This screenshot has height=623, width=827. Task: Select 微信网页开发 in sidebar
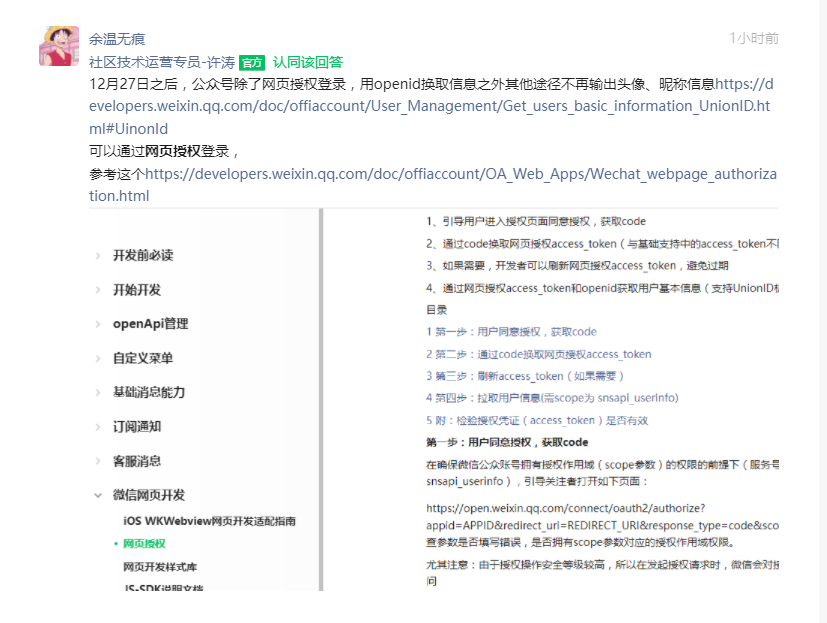pos(149,495)
